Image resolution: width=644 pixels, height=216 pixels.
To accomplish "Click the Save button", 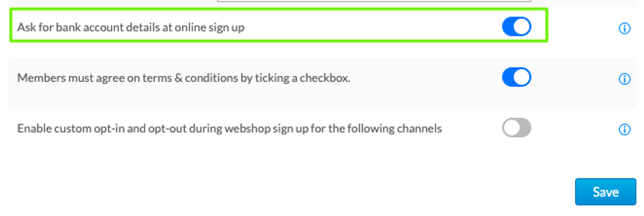I will [x=605, y=192].
